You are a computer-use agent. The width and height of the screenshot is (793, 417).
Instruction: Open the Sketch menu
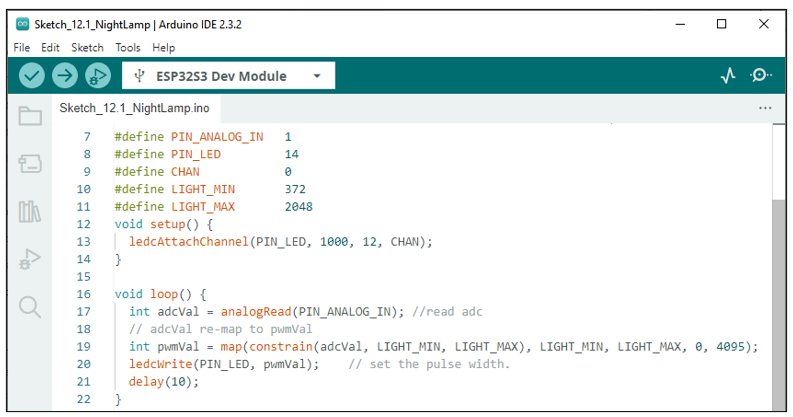point(87,48)
